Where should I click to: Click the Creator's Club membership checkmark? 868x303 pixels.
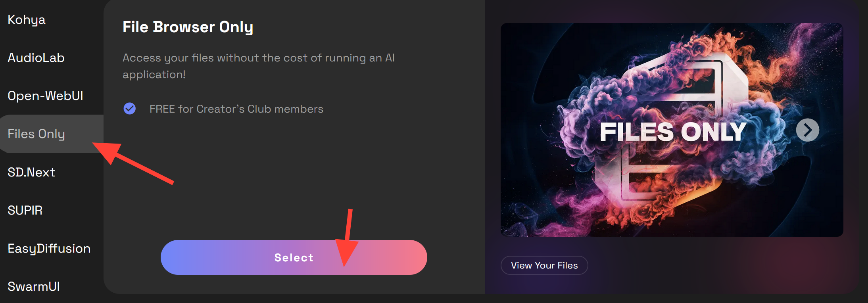tap(129, 109)
